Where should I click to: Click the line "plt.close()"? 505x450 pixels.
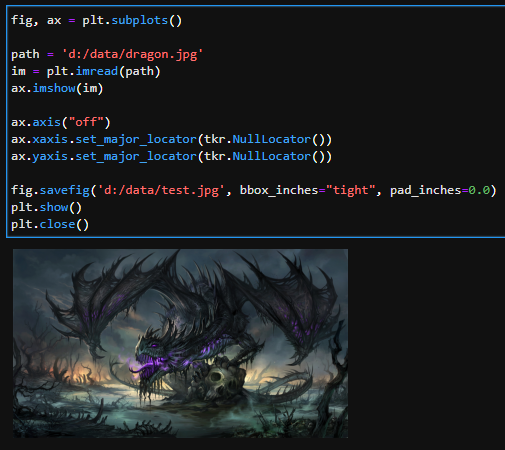[x=50, y=224]
